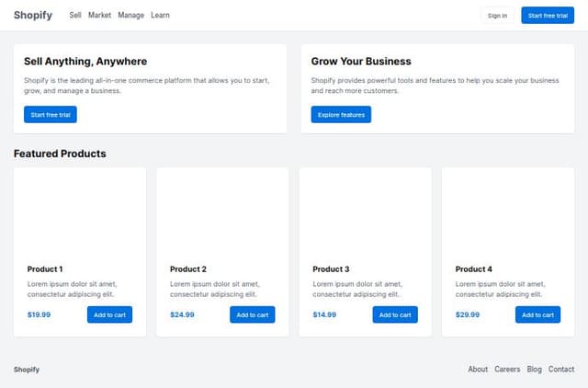This screenshot has height=388, width=588.
Task: Select the leading all-in-one commerce platform paragraph
Action: click(x=147, y=86)
